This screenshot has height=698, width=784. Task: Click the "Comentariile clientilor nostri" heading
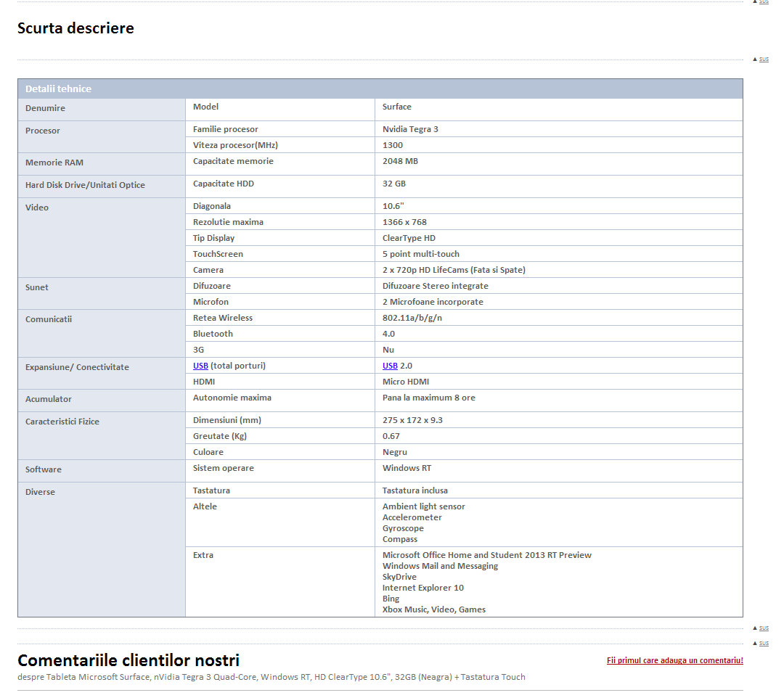(128, 660)
